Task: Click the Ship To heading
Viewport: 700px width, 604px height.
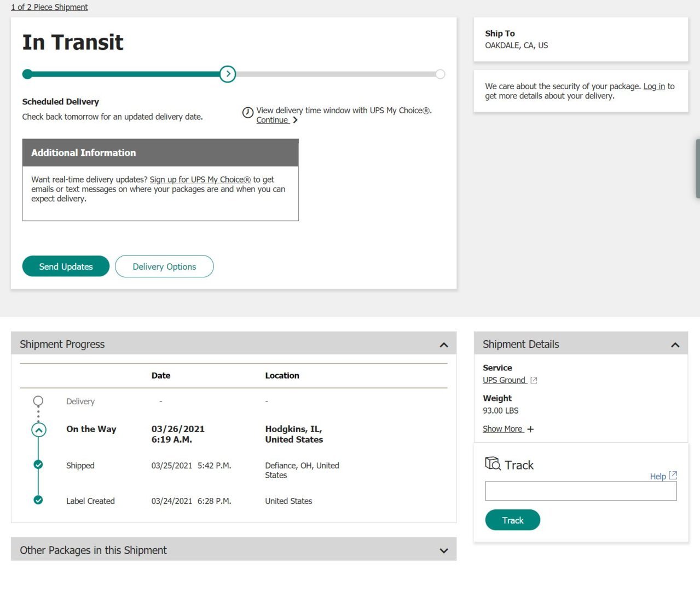Action: 500,33
